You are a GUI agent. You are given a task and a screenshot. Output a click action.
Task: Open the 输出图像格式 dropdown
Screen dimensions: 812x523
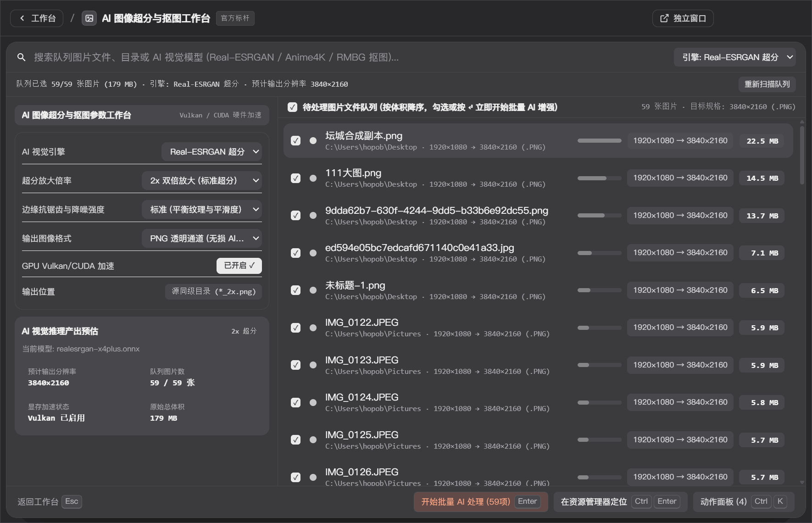pos(202,239)
